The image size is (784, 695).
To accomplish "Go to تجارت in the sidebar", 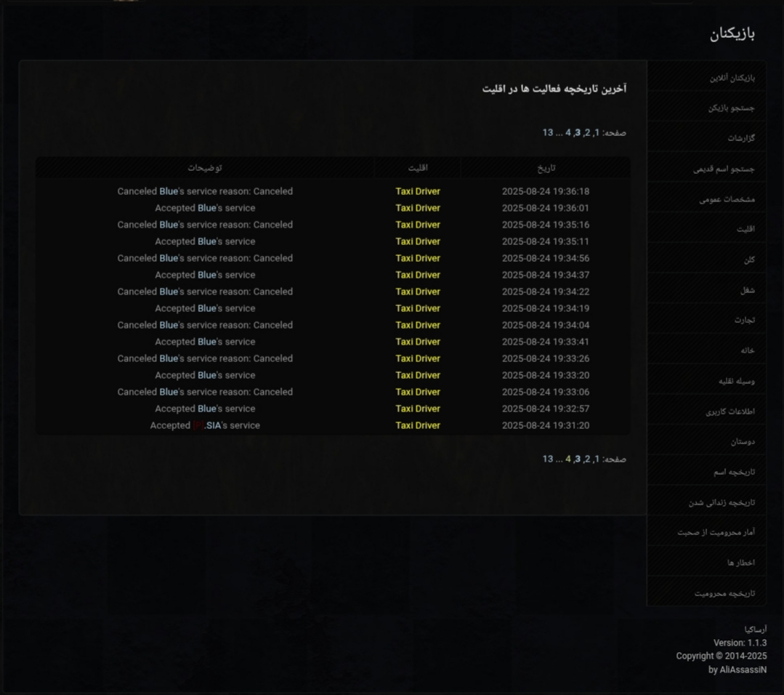I will pyautogui.click(x=706, y=320).
